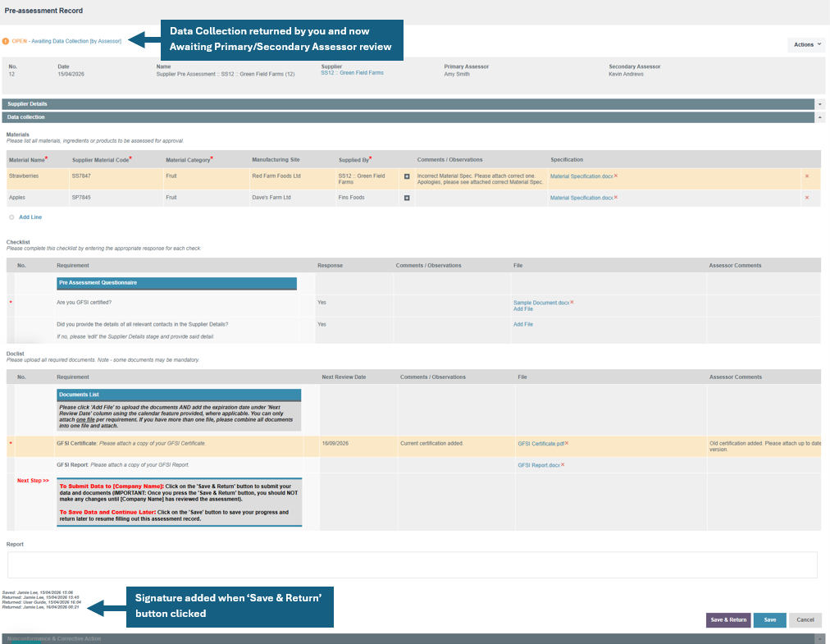The width and height of the screenshot is (830, 644).
Task: Delete the Strawberries material row
Action: 807,176
